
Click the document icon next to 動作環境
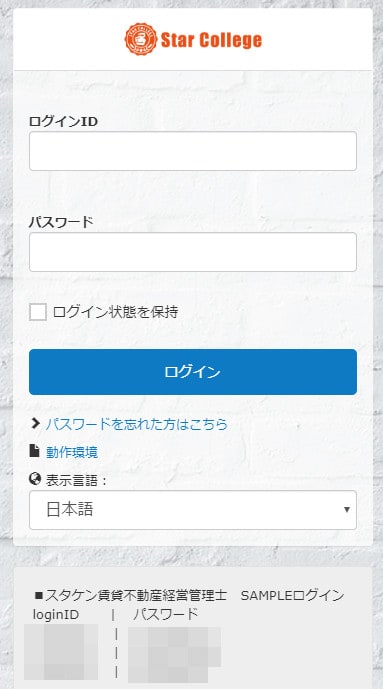34,451
